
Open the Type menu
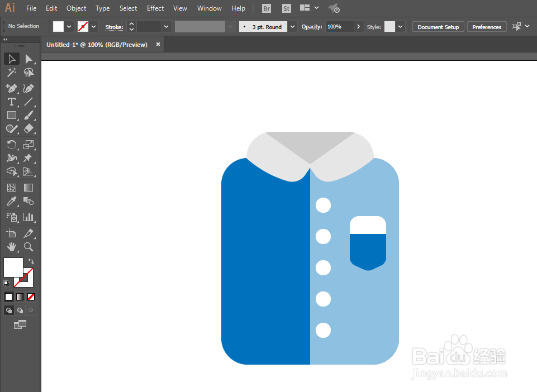pos(102,8)
